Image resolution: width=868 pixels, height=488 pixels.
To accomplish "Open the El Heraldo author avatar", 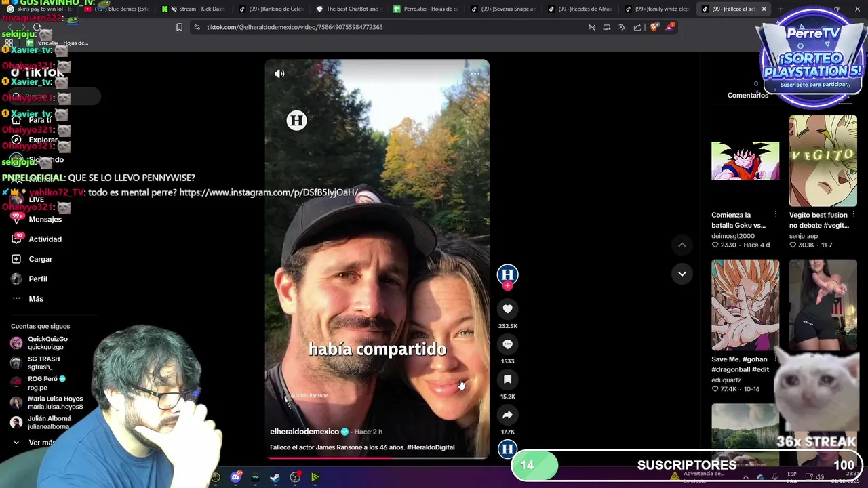I will click(507, 274).
